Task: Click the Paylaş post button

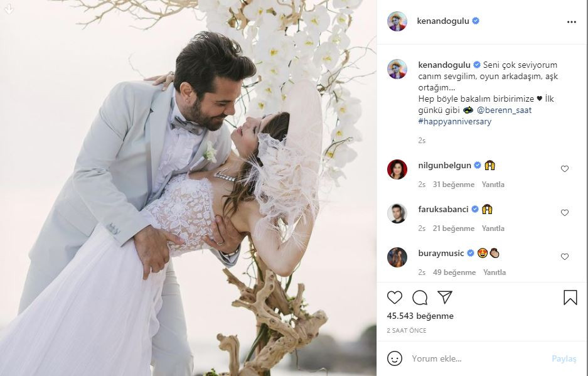Action: tap(564, 359)
